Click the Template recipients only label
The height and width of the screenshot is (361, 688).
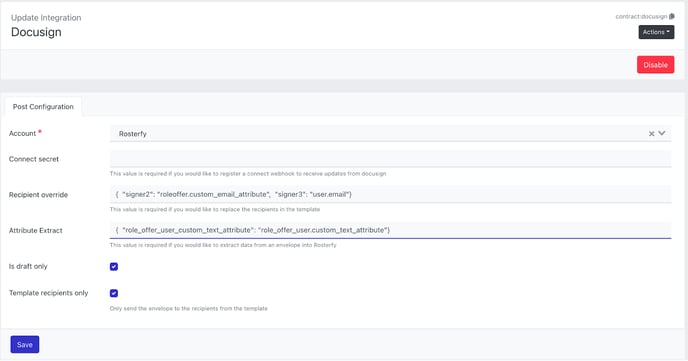tap(48, 293)
